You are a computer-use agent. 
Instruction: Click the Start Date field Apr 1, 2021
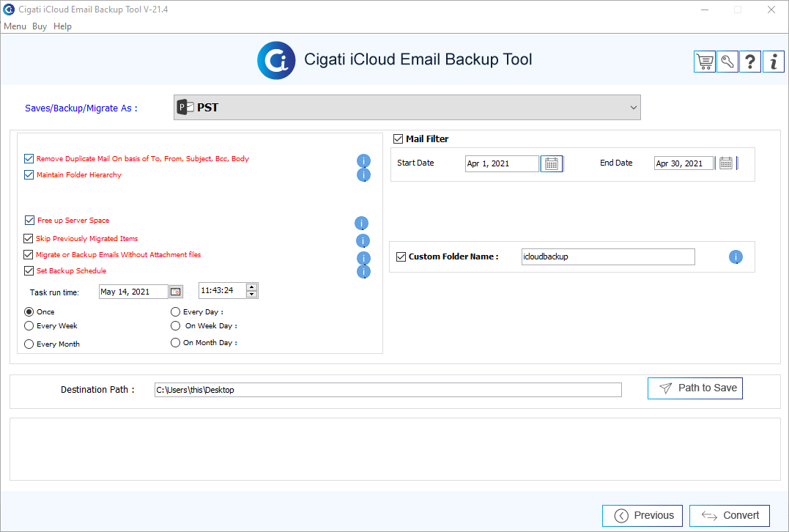click(502, 163)
